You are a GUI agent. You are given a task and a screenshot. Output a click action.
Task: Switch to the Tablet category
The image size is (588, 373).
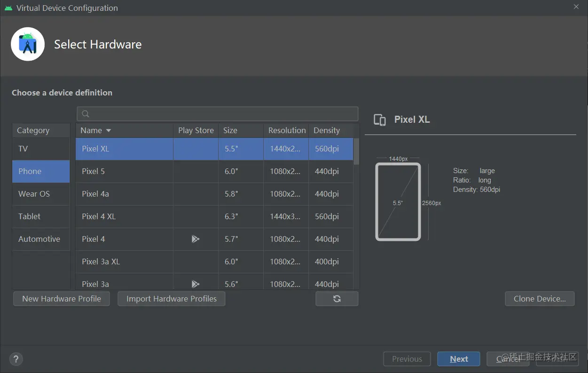pos(29,216)
